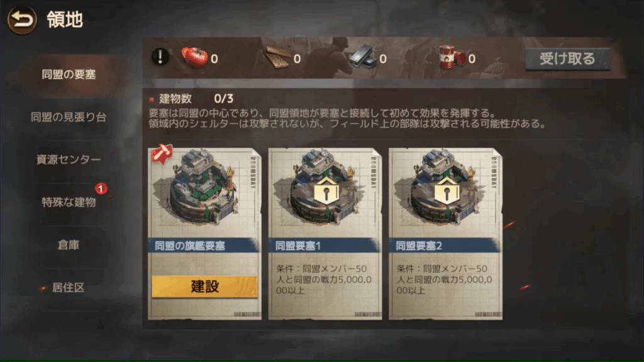Click the red hammer build badge

coord(162,154)
